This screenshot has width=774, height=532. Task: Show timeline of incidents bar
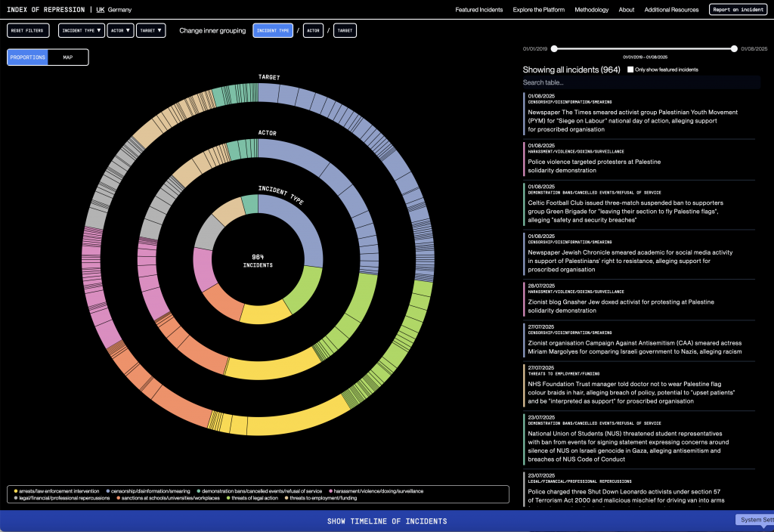[387, 521]
